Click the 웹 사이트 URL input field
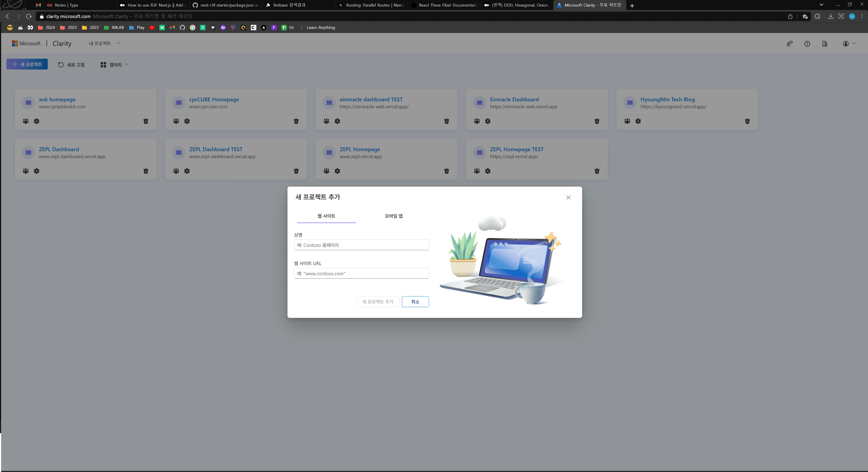Viewport: 868px width, 472px height. pos(361,273)
